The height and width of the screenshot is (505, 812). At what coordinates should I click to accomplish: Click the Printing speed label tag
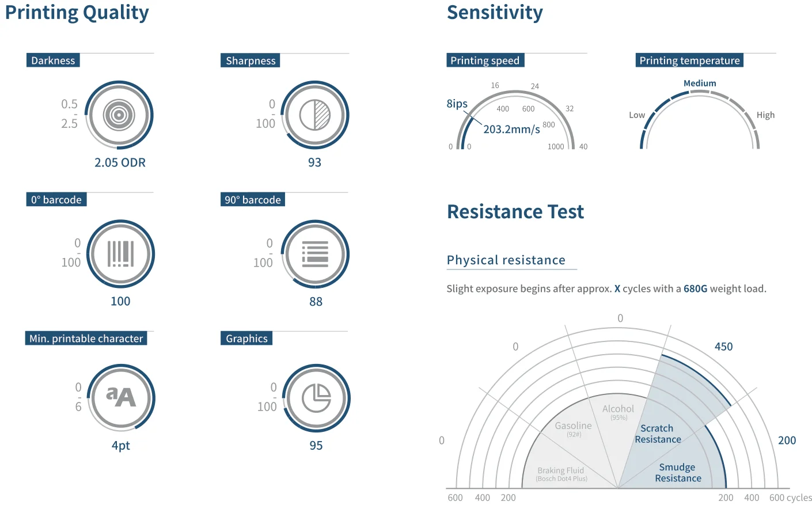click(x=485, y=60)
